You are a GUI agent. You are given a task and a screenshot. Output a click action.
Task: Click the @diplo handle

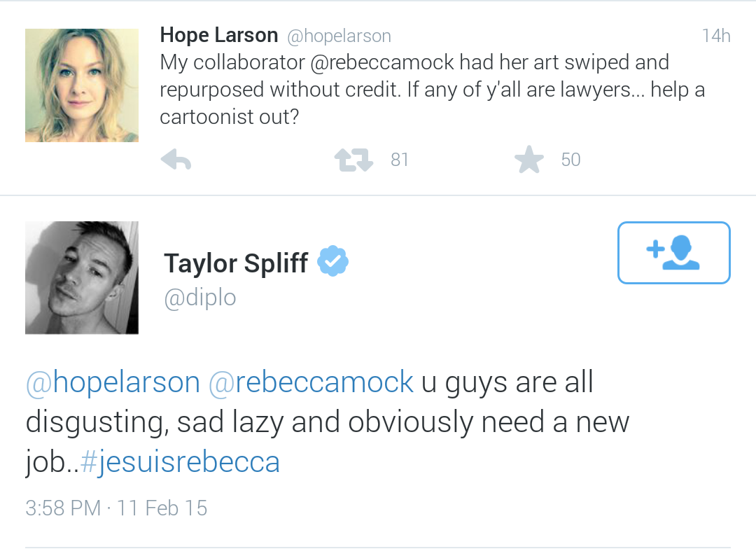pyautogui.click(x=200, y=298)
